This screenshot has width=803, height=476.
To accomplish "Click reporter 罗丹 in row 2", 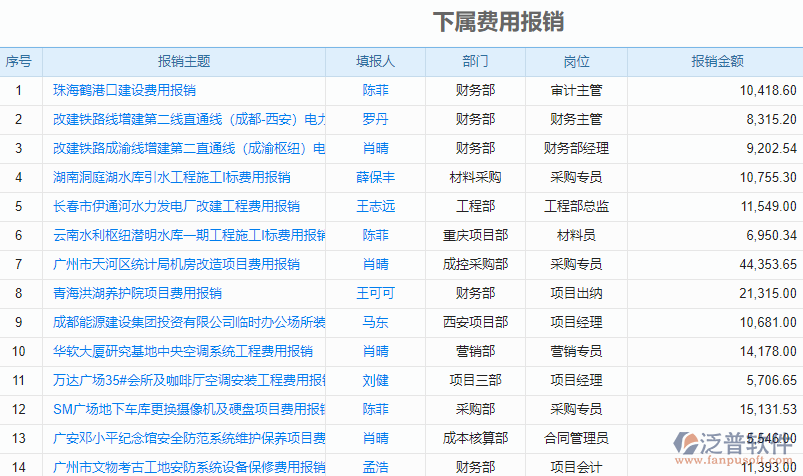I will [375, 119].
